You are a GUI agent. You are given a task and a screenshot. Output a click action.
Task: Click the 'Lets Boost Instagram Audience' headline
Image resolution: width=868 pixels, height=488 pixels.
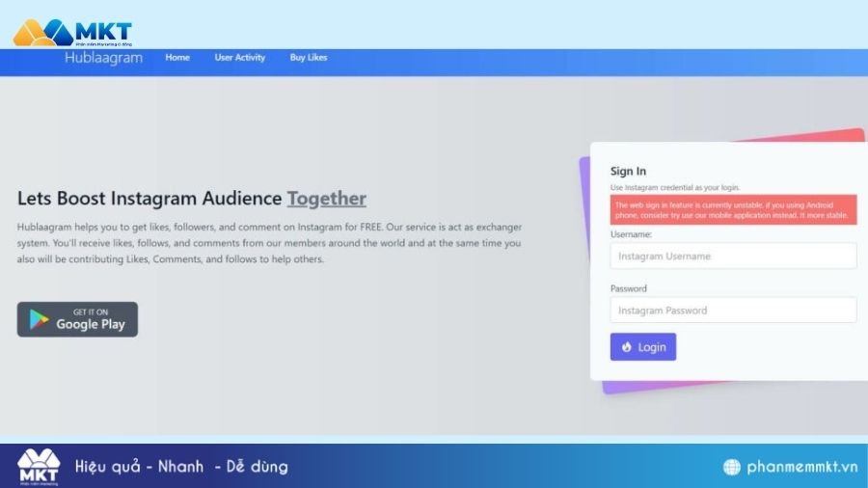(x=149, y=198)
